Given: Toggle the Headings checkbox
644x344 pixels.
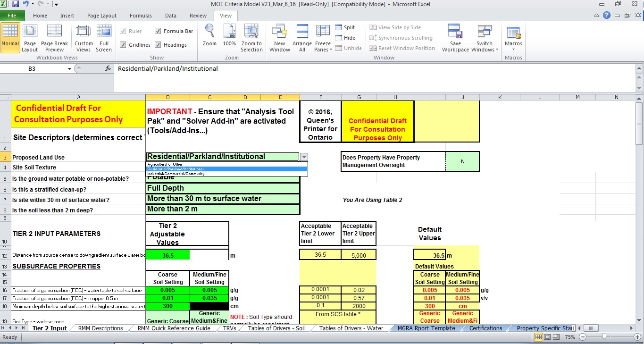Looking at the screenshot, I should (x=171, y=45).
